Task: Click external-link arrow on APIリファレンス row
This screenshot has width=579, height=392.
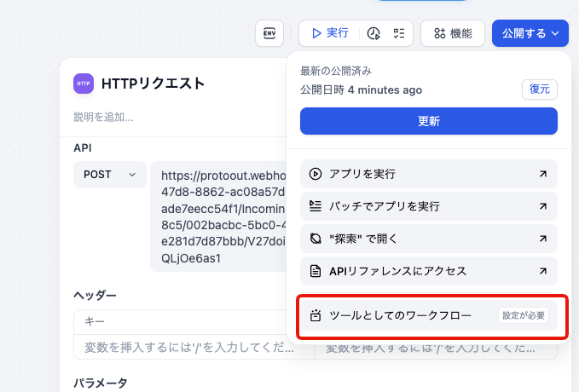Action: (543, 271)
